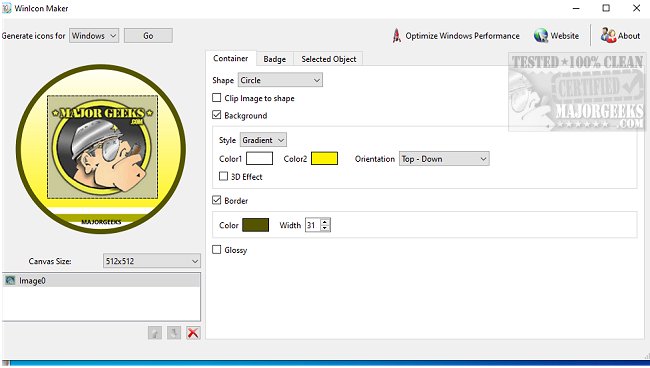Enable the Glossy checkbox
This screenshot has width=650, height=368.
pos(216,249)
